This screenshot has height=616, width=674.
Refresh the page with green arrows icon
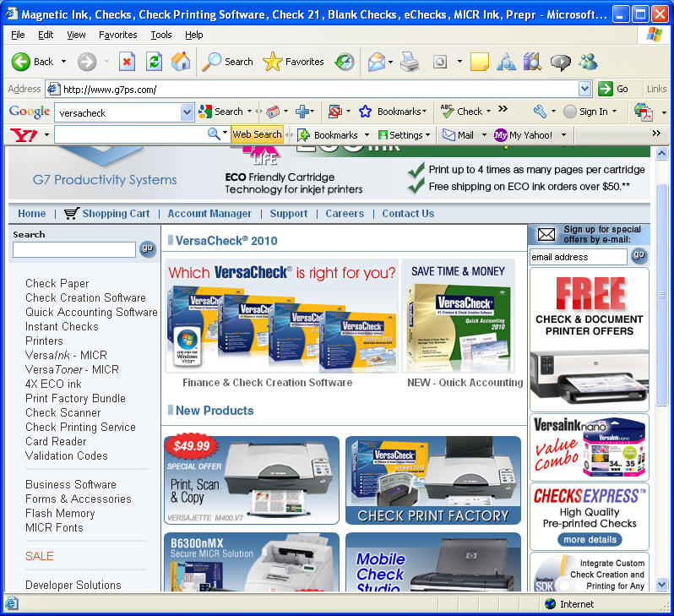click(x=154, y=62)
